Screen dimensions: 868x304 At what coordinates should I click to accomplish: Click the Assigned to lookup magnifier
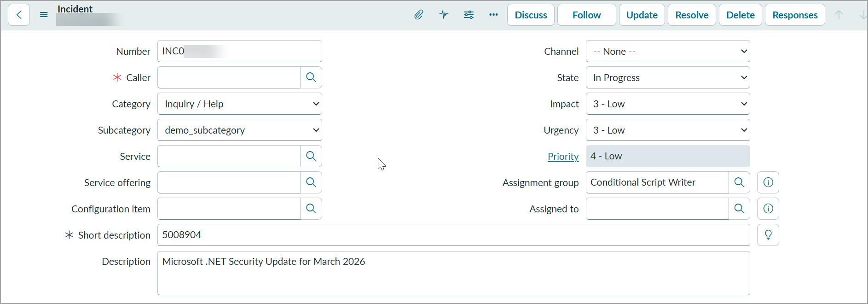[x=739, y=209]
